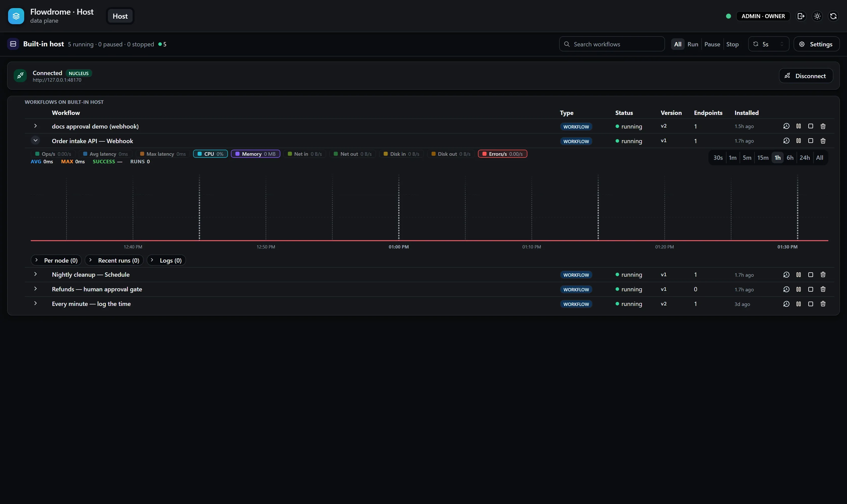Click the Host button in header

click(x=120, y=16)
